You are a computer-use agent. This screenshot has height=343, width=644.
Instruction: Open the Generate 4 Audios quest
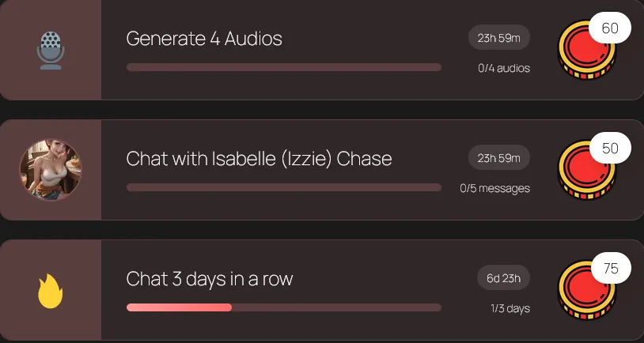coord(204,38)
